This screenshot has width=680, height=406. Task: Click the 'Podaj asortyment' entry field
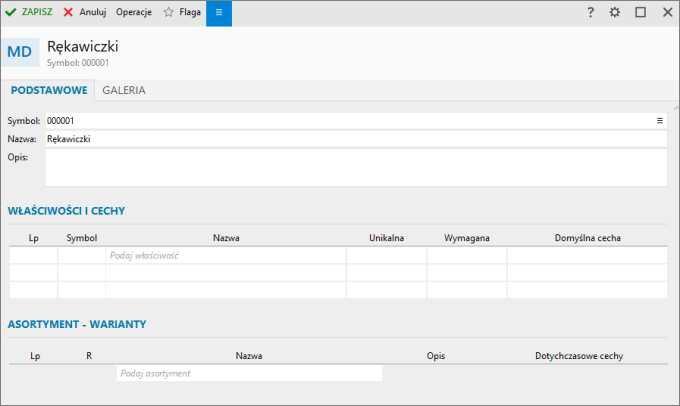click(x=249, y=373)
